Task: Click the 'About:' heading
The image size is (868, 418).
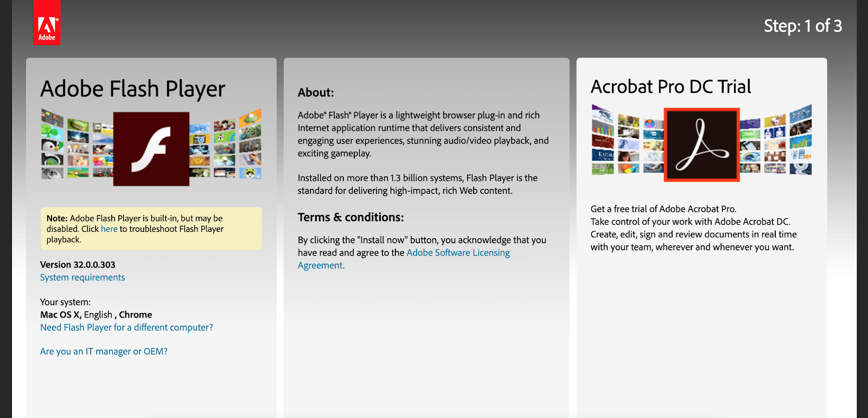Action: [316, 92]
